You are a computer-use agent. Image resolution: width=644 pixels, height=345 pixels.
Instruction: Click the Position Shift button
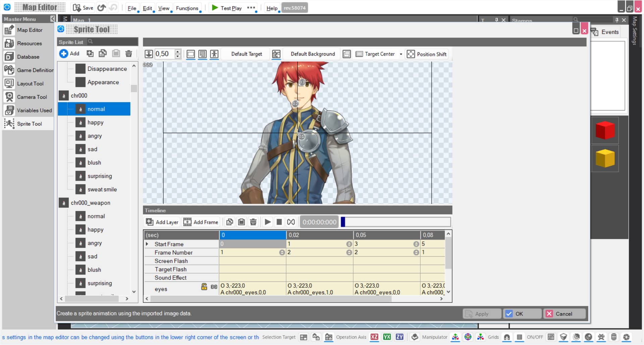tap(427, 54)
